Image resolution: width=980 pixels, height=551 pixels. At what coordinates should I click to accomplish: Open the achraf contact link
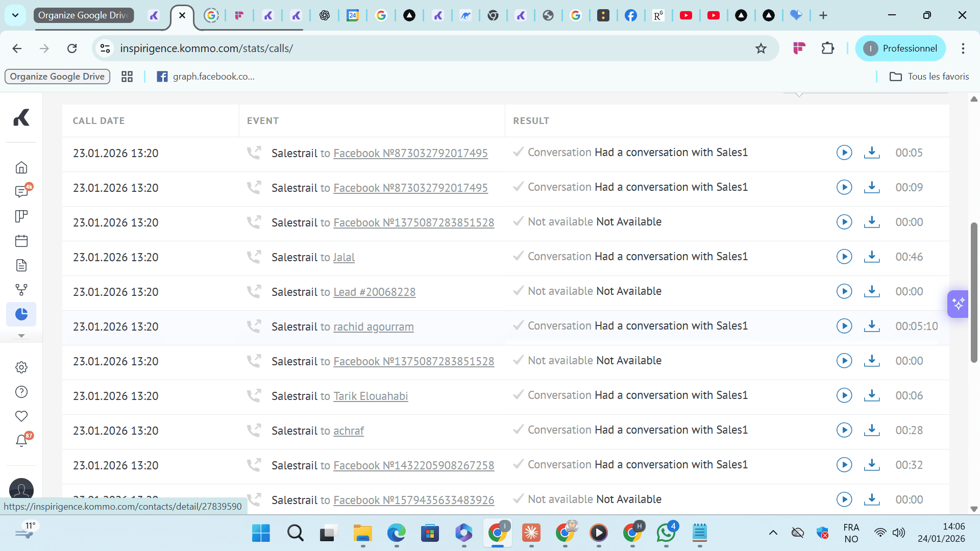pos(348,431)
